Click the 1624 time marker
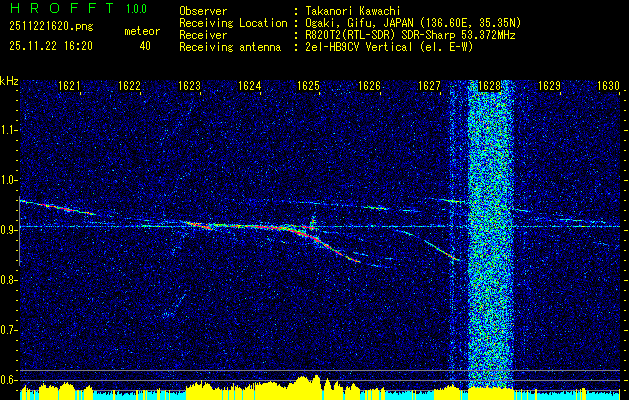Screen dimensions: 629x400 (249, 85)
